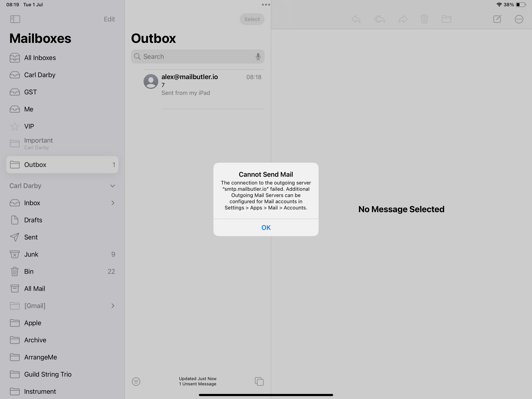This screenshot has width=532, height=399.
Task: Toggle the sidebar panel icon
Action: 15,19
